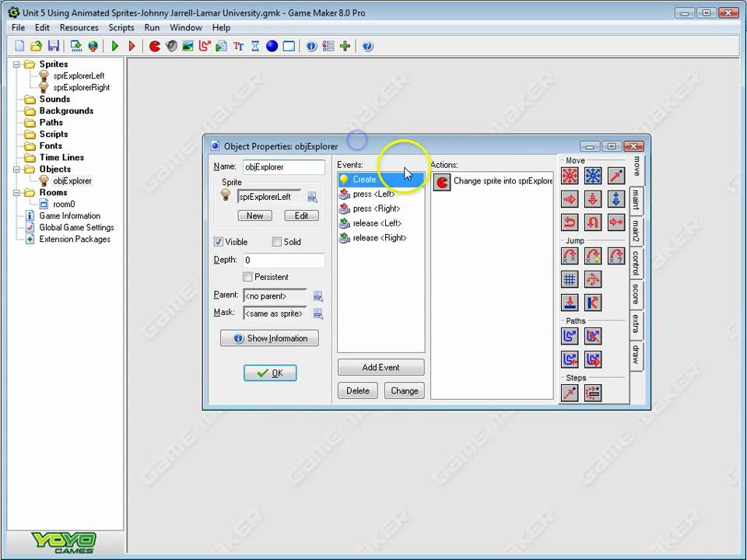The height and width of the screenshot is (560, 747).
Task: Select the Move Fixed action icon
Action: [x=570, y=176]
